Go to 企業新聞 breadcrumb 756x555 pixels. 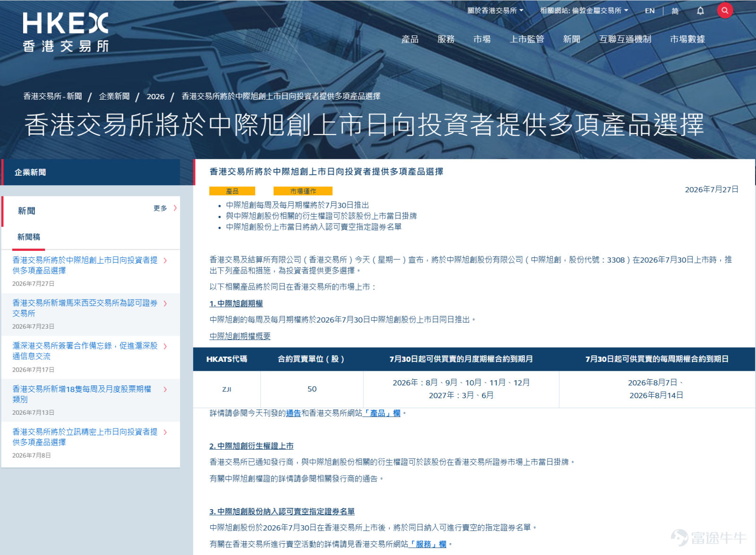pyautogui.click(x=114, y=96)
